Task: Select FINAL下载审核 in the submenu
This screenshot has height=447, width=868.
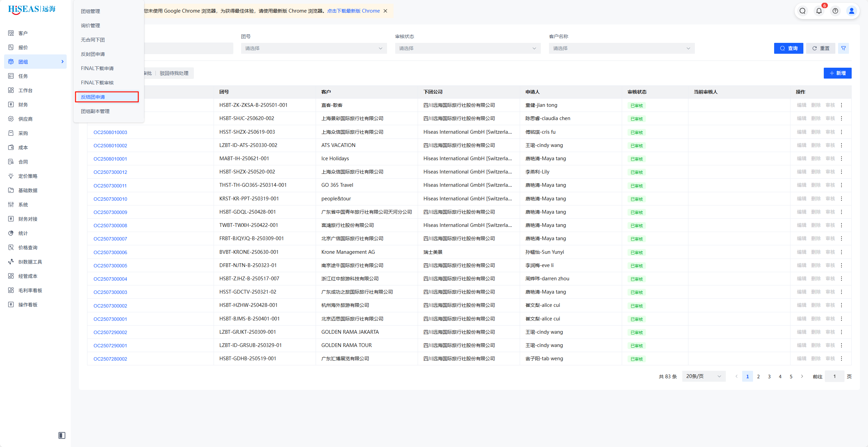Action: (97, 83)
